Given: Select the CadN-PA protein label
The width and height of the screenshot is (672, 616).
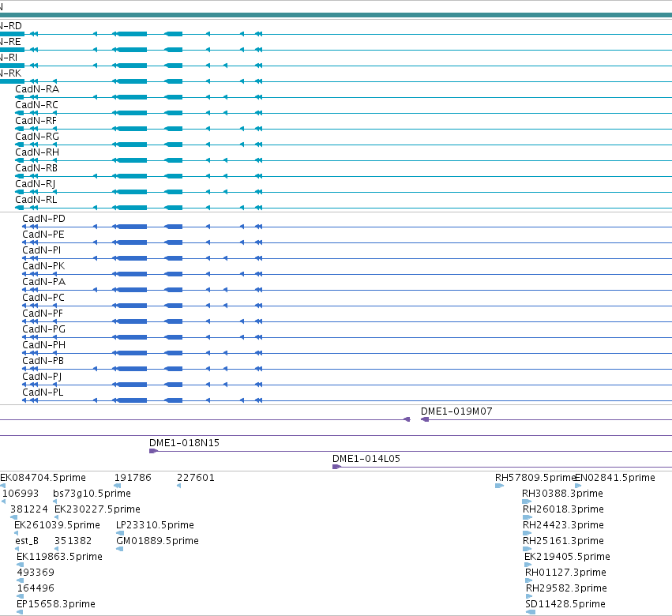Looking at the screenshot, I should pos(44,282).
